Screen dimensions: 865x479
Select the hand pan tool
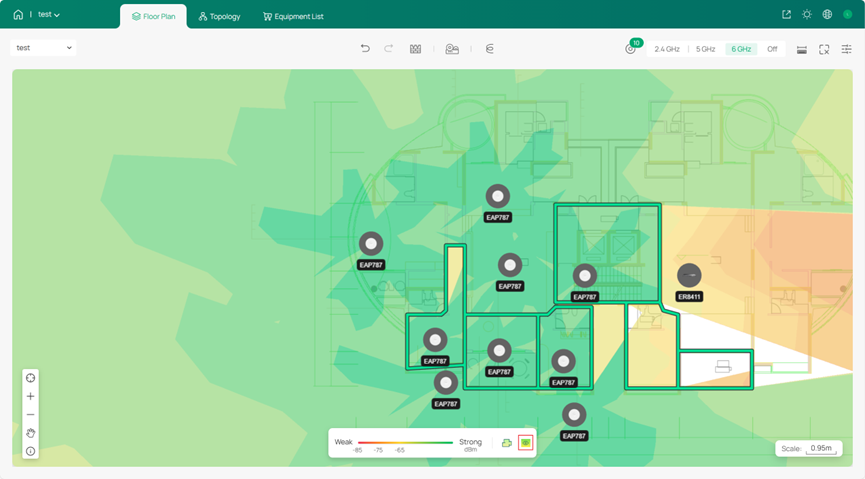[30, 433]
